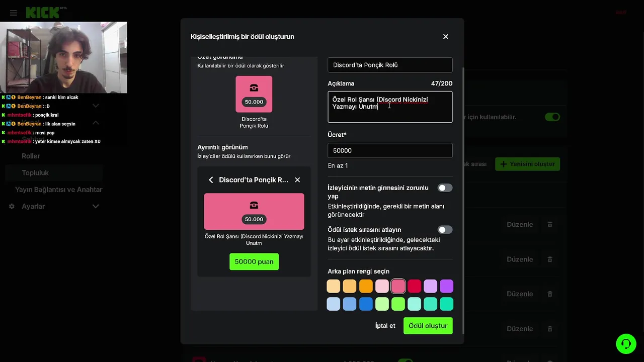The width and height of the screenshot is (644, 362).
Task: Expand the sidebar chevron beside BenBeyran ':D' message
Action: [96, 106]
